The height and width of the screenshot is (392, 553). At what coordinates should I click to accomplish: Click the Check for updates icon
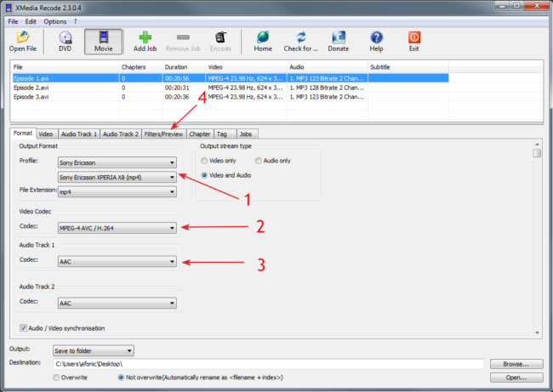pos(301,37)
